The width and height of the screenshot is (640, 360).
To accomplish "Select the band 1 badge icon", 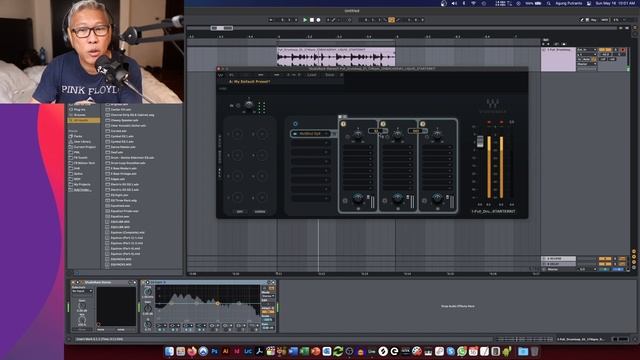I will click(x=343, y=124).
